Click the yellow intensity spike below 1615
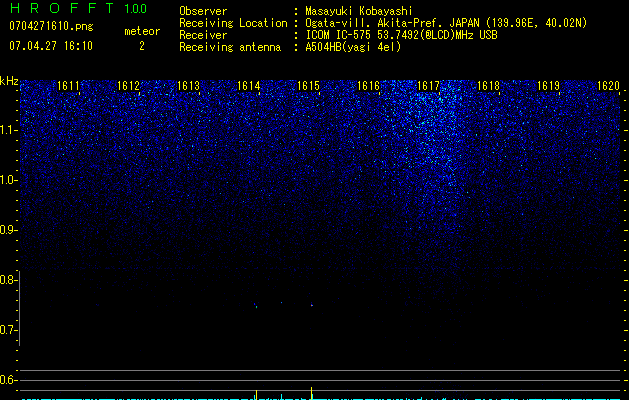The width and height of the screenshot is (629, 400). click(312, 393)
